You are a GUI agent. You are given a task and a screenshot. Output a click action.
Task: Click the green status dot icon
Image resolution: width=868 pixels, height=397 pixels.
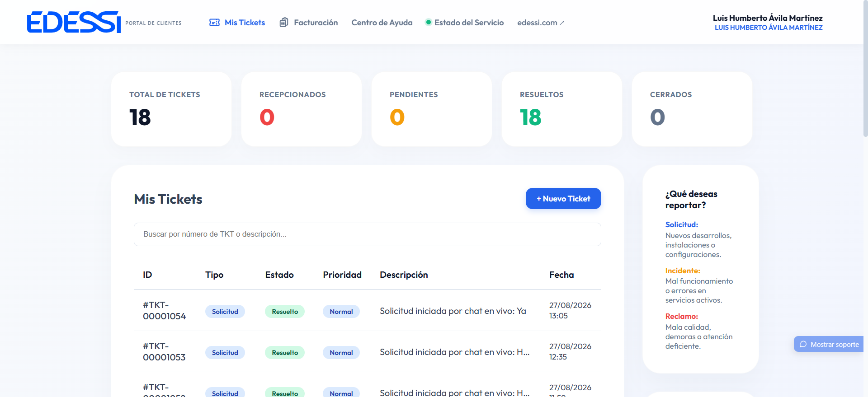tap(428, 22)
